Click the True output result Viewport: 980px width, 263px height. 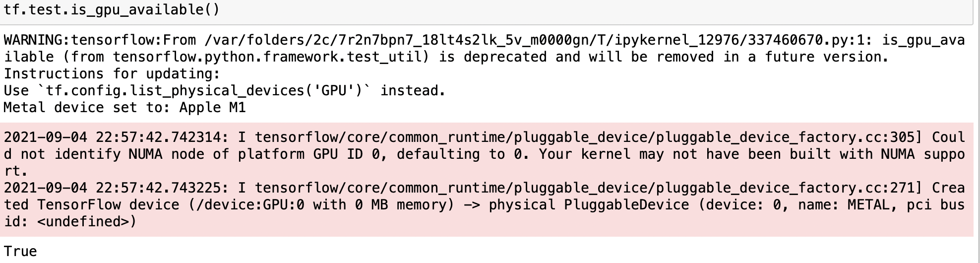coord(20,251)
